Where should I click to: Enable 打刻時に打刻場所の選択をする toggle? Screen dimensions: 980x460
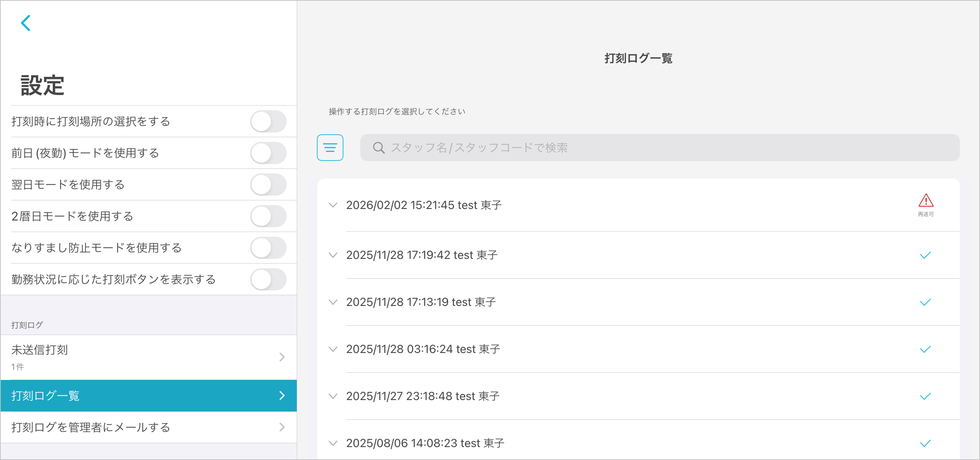[268, 121]
